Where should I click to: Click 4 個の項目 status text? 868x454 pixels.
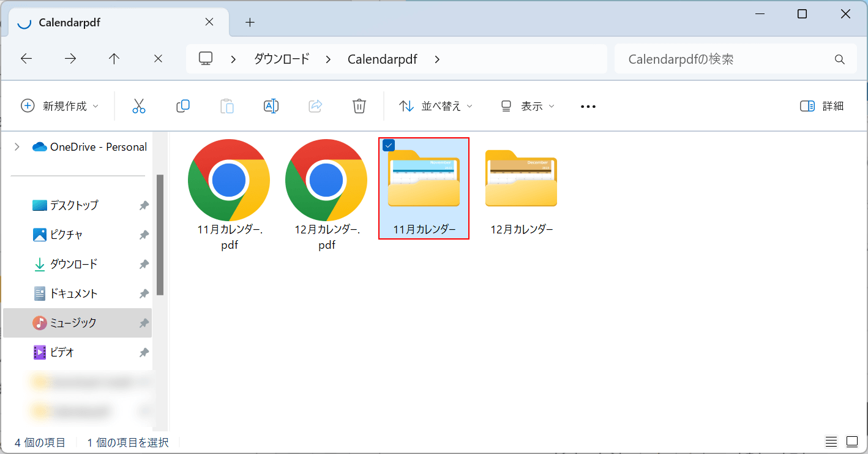[40, 442]
